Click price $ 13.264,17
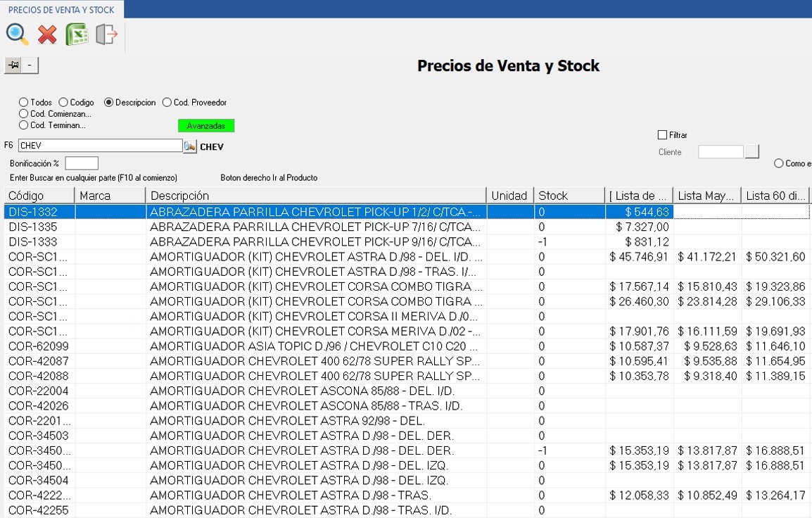This screenshot has height=518, width=812. click(x=775, y=495)
